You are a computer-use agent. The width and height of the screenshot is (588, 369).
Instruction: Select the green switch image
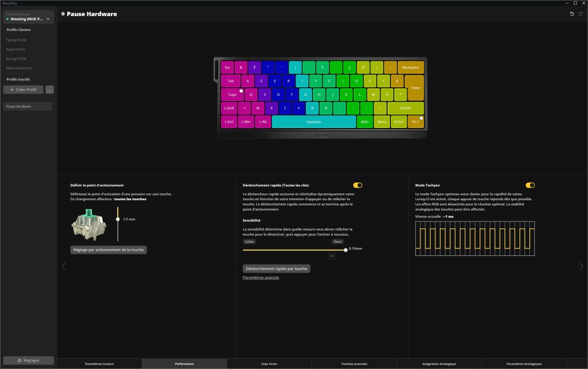click(89, 224)
